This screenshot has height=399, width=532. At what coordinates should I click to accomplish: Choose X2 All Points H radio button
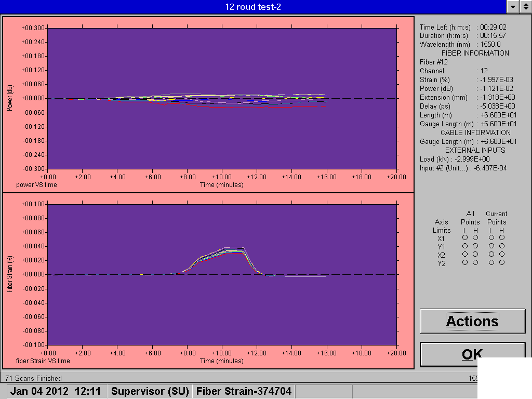tap(475, 254)
